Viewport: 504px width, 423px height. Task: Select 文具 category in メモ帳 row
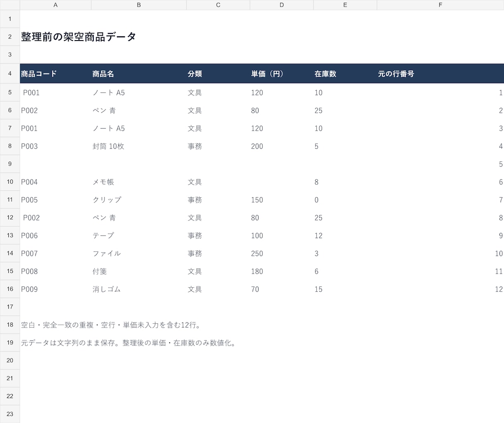[218, 182]
